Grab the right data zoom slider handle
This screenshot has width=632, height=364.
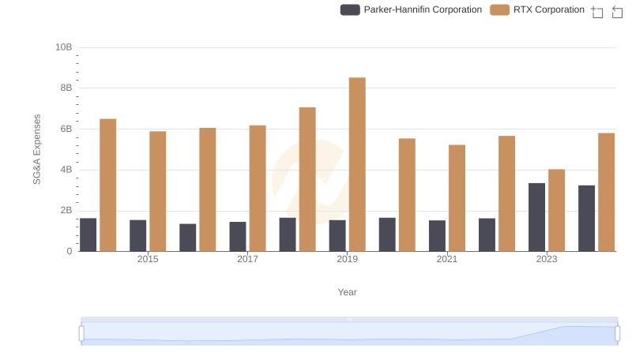click(618, 334)
